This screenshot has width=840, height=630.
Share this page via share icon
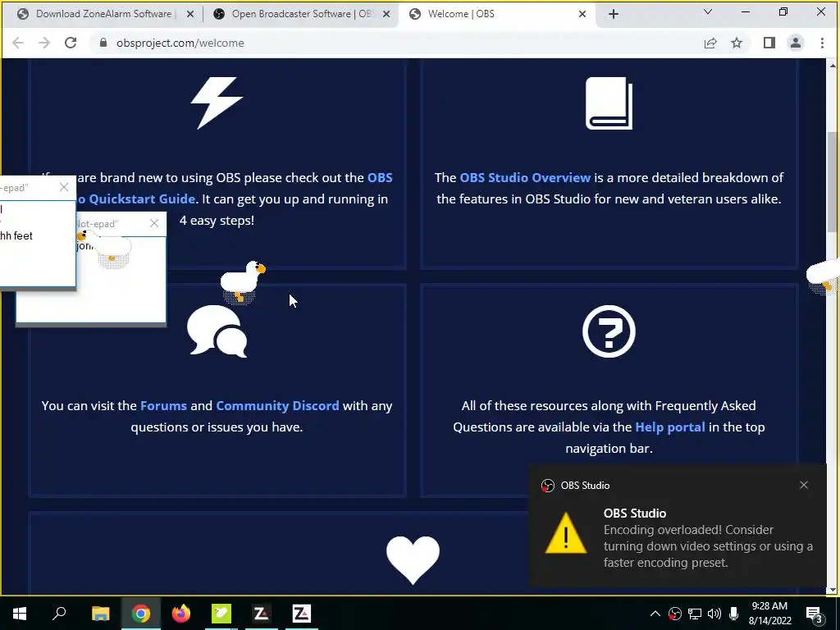pyautogui.click(x=710, y=43)
